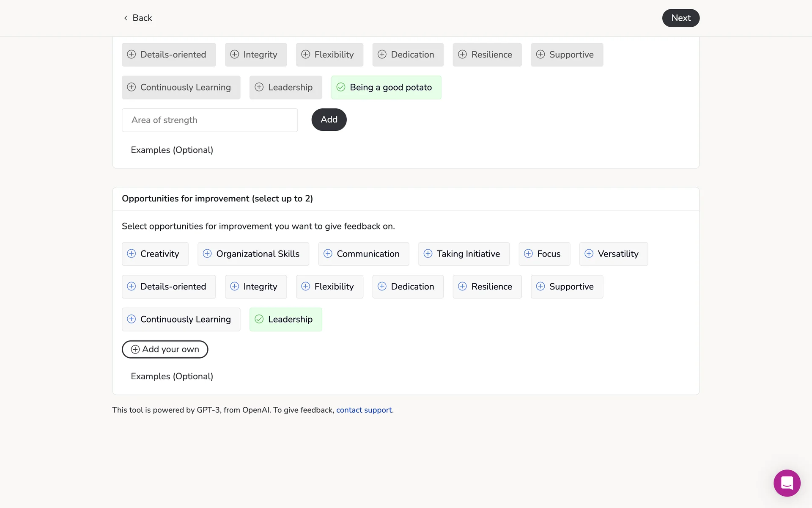Expand Examples (Optional) under improvement section
This screenshot has height=508, width=812.
click(172, 376)
